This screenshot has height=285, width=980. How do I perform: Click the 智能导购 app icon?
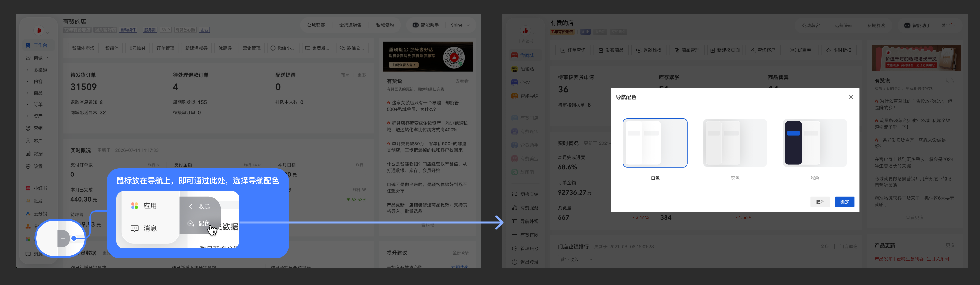tap(514, 96)
